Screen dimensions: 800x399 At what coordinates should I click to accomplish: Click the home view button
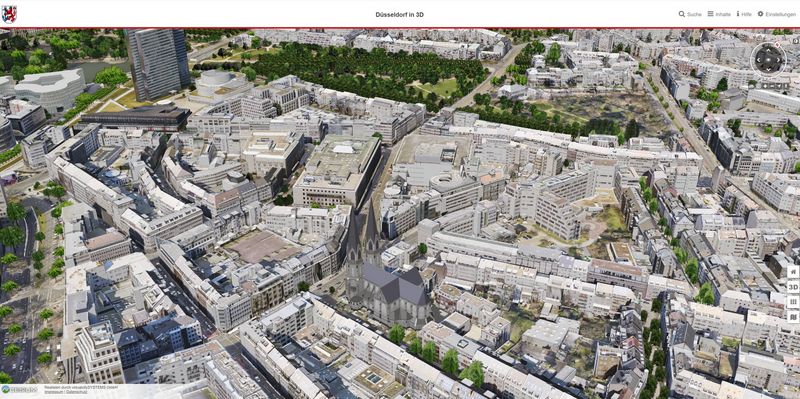point(793,271)
